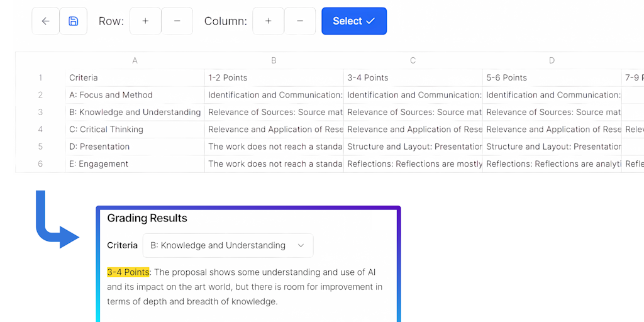Click the "5-6 Points" header cell
Viewport: 644px width, 322px height.
click(x=506, y=78)
